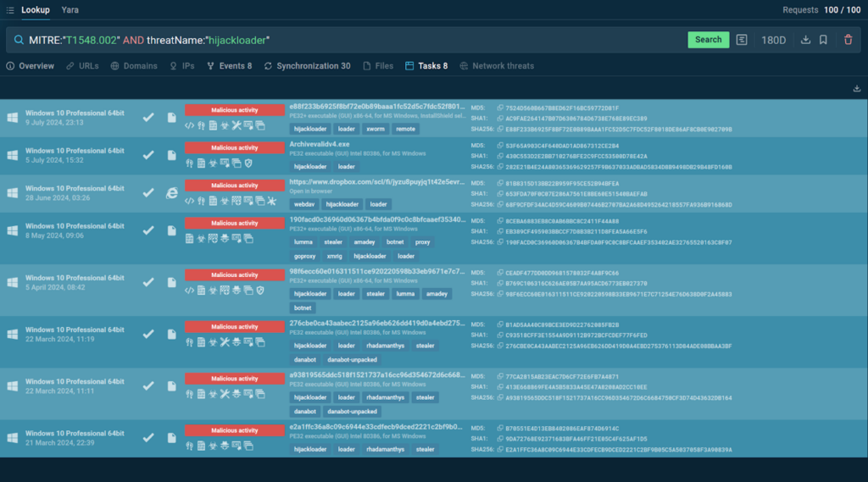Click the checkmark on the 9 July 2024 task
The image size is (868, 482).
(x=148, y=117)
